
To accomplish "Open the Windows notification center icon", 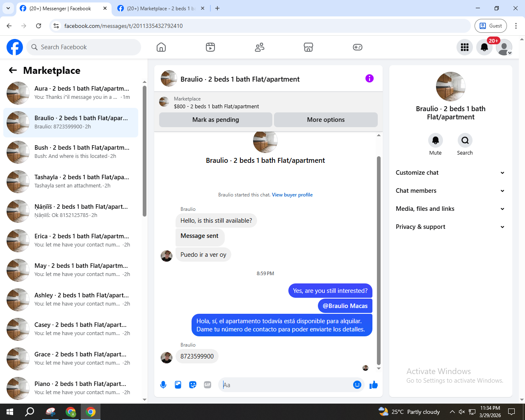I will point(511,412).
